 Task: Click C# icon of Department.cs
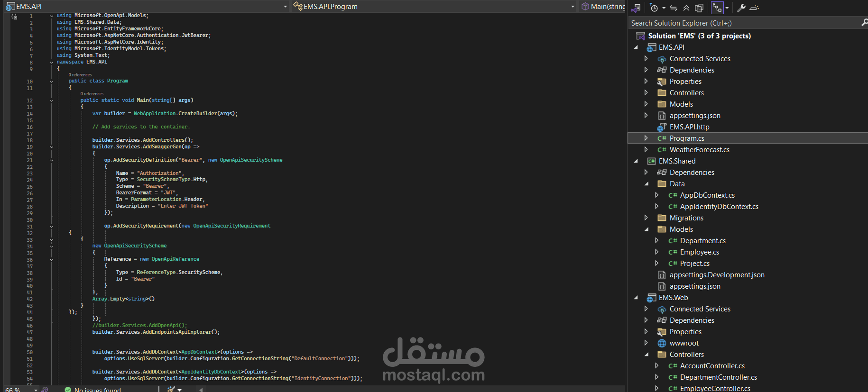coord(673,241)
